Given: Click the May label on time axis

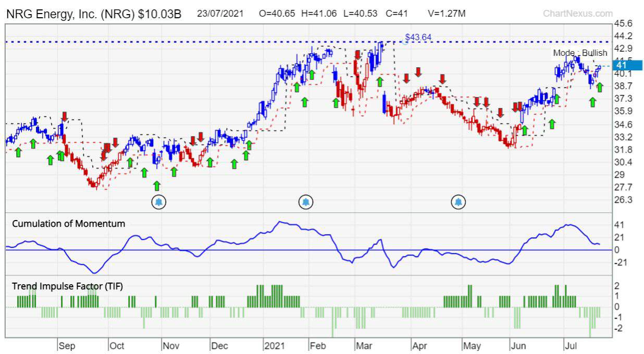Looking at the screenshot, I should [x=472, y=346].
